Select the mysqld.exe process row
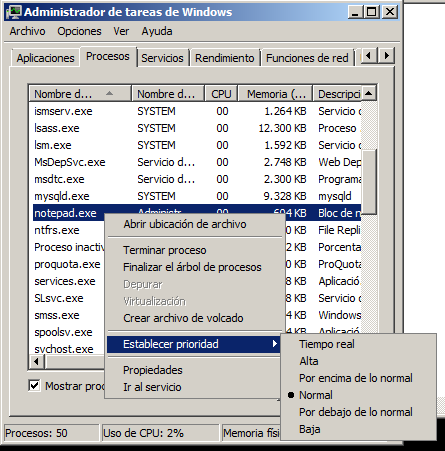This screenshot has height=451, width=445. pos(197,196)
